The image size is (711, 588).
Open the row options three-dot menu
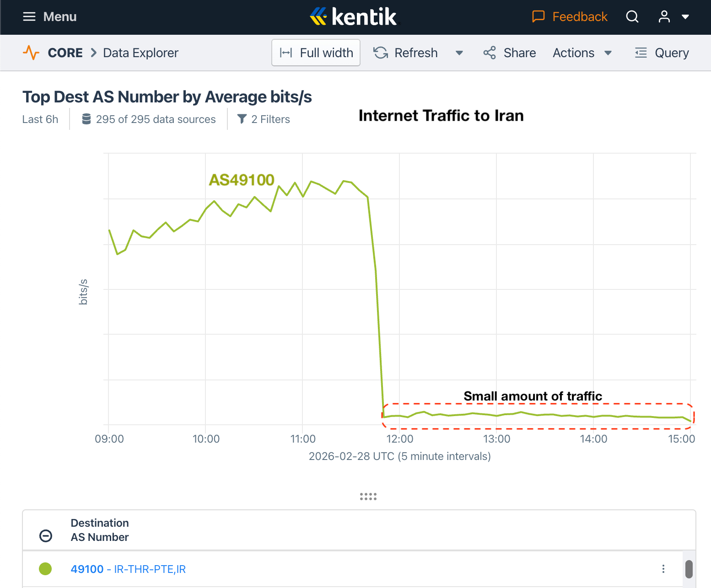coord(663,569)
